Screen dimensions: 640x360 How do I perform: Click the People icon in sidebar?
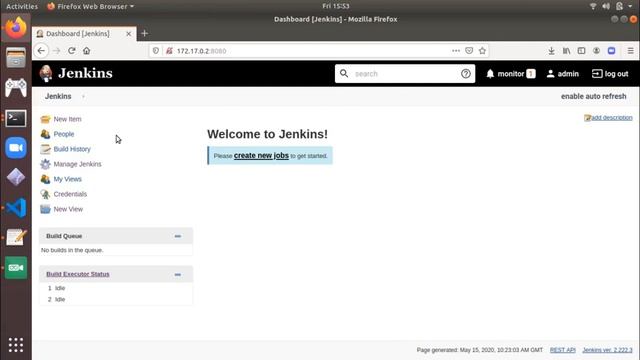[x=45, y=134]
